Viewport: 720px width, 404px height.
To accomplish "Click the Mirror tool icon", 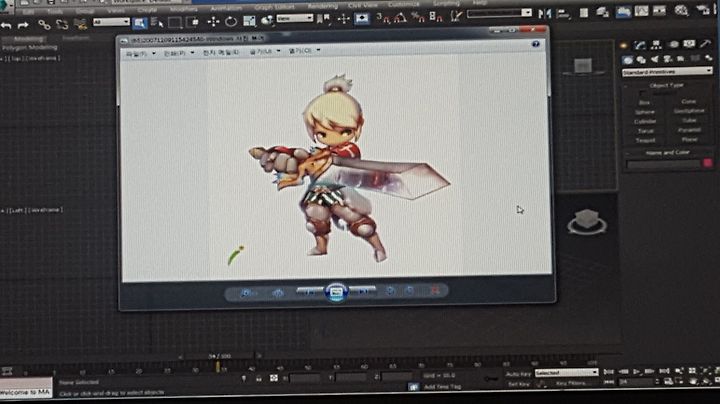I will click(545, 13).
